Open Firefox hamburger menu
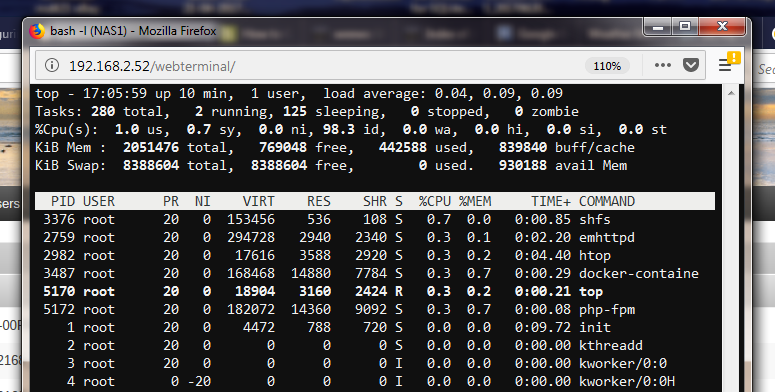This screenshot has width=775, height=392. click(725, 65)
